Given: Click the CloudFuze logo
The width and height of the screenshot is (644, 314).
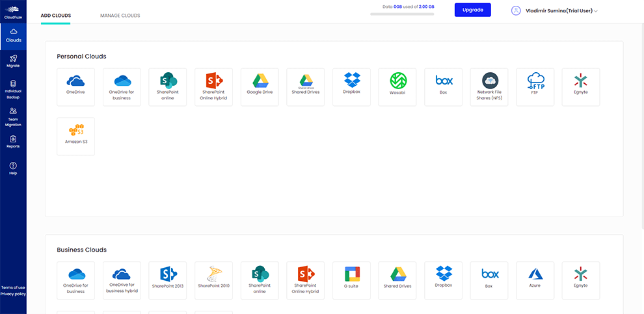Looking at the screenshot, I should click(x=13, y=12).
